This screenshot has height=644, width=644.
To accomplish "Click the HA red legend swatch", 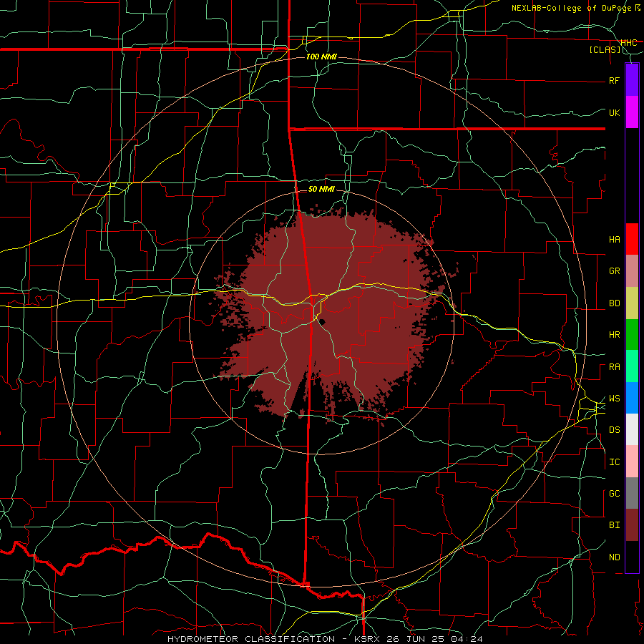I will pos(632,239).
